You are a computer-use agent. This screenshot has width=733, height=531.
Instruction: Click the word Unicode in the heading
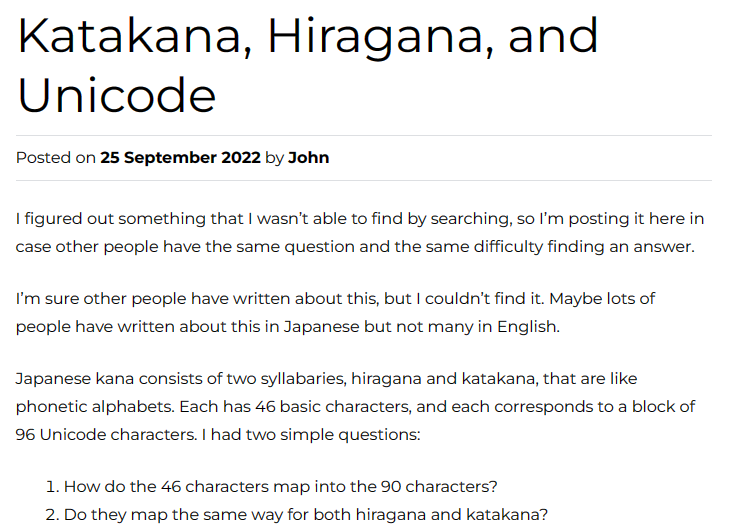pyautogui.click(x=117, y=95)
